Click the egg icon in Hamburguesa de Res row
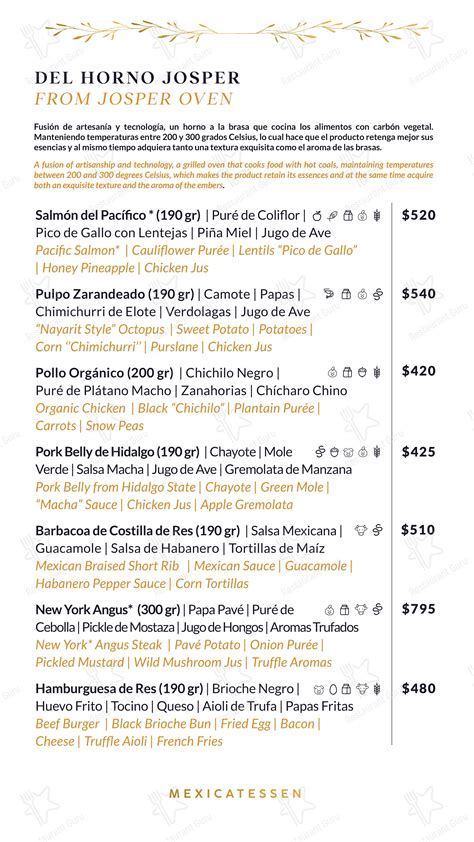This screenshot has height=842, width=474. (x=333, y=689)
